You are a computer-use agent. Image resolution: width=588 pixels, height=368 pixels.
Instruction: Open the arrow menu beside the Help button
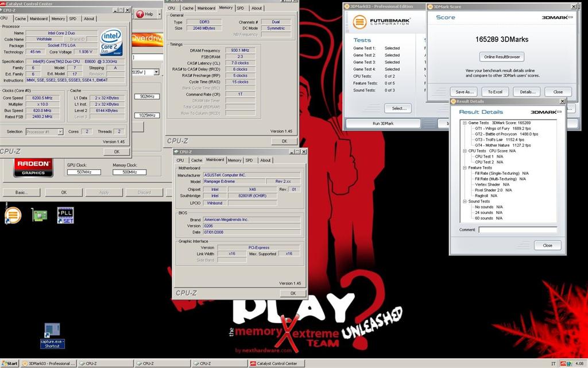(x=160, y=14)
